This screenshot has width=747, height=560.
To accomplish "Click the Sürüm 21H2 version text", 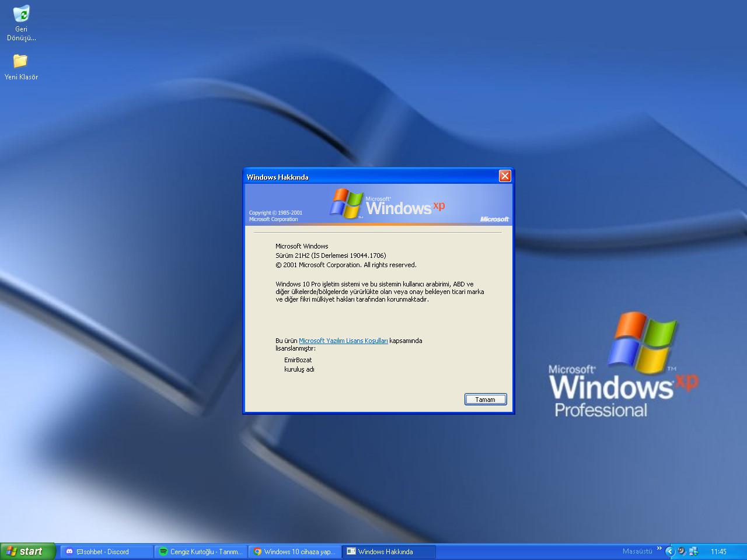I will [x=331, y=256].
